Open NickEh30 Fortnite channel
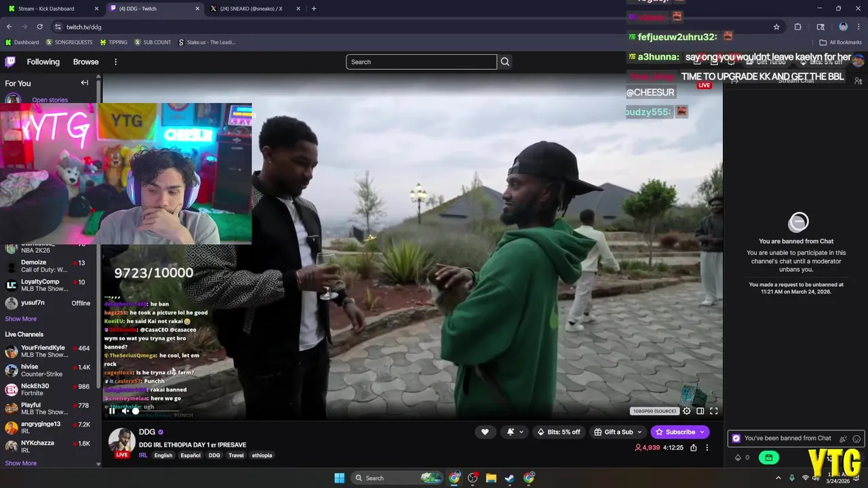 [x=47, y=389]
